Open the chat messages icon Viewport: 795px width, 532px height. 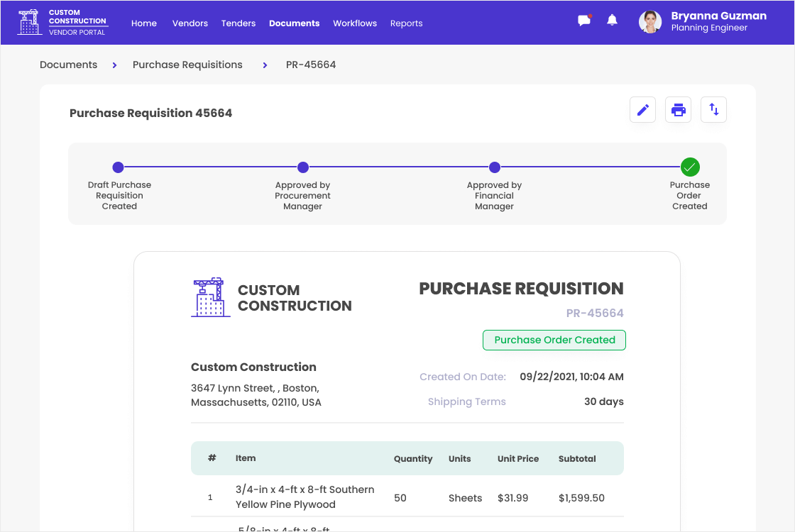(x=584, y=21)
